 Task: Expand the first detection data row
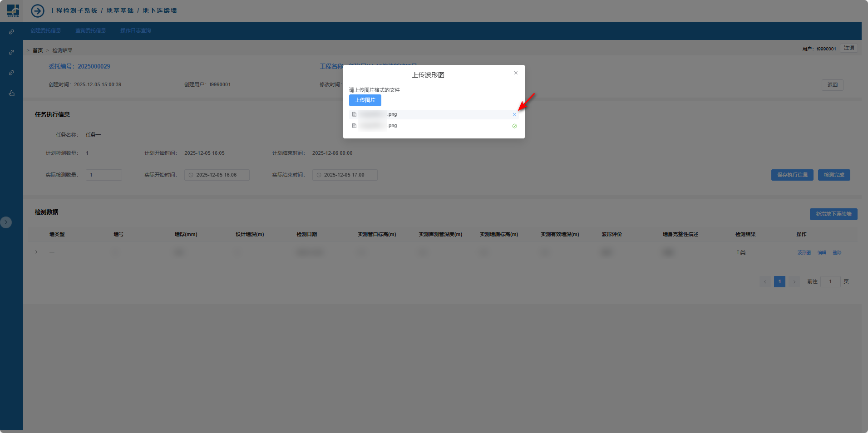36,252
